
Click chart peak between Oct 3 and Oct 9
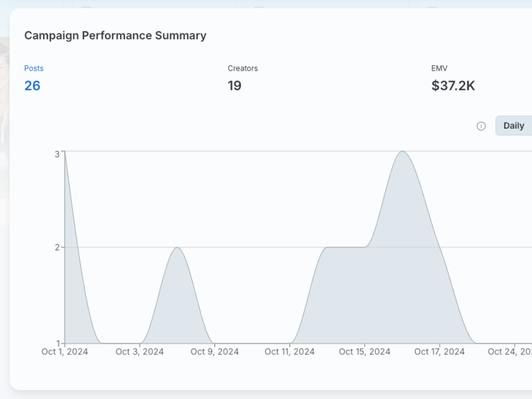(x=177, y=248)
